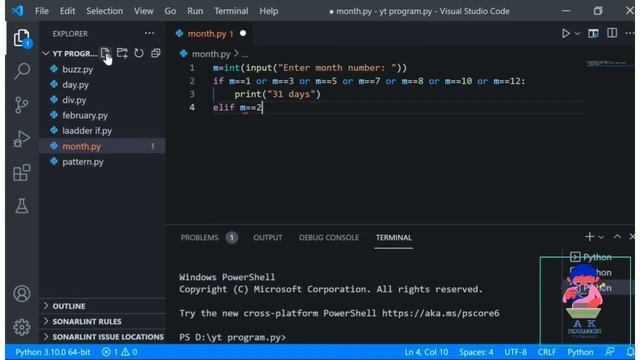Open the Source Control view
640x360 pixels.
[22, 105]
